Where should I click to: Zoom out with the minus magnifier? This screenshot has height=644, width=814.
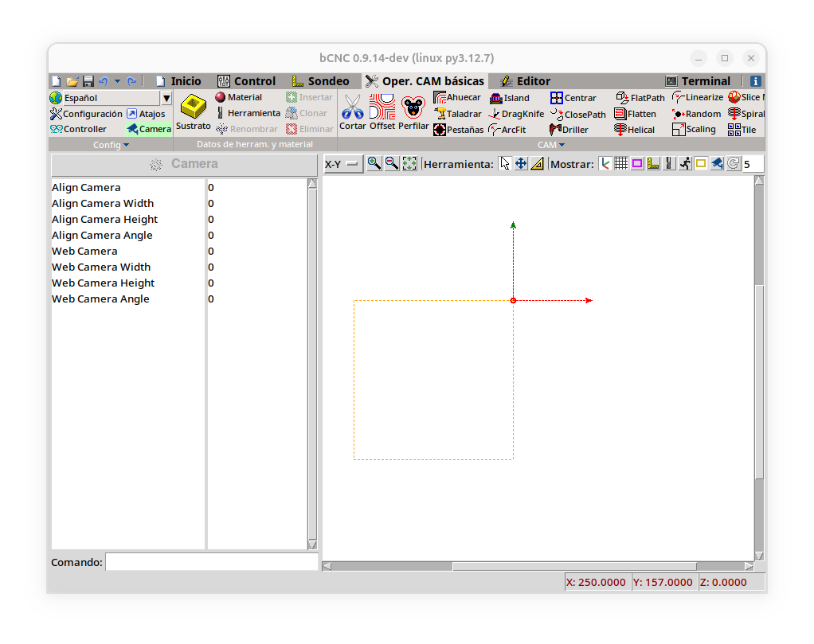tap(392, 163)
